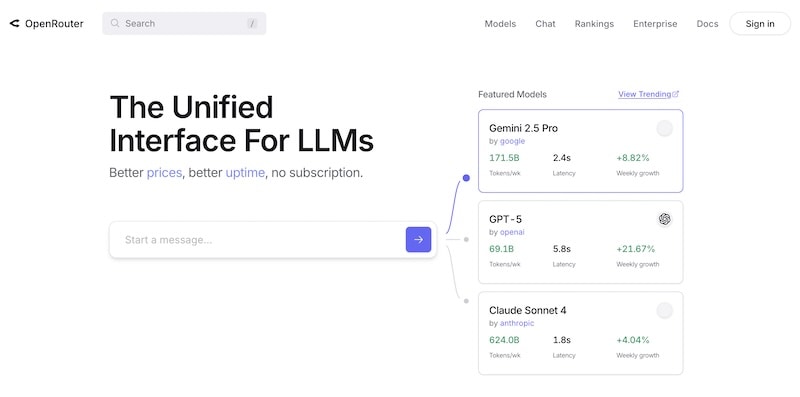Click the OpenAI logo on GPT-5 card
The height and width of the screenshot is (397, 800).
point(664,219)
